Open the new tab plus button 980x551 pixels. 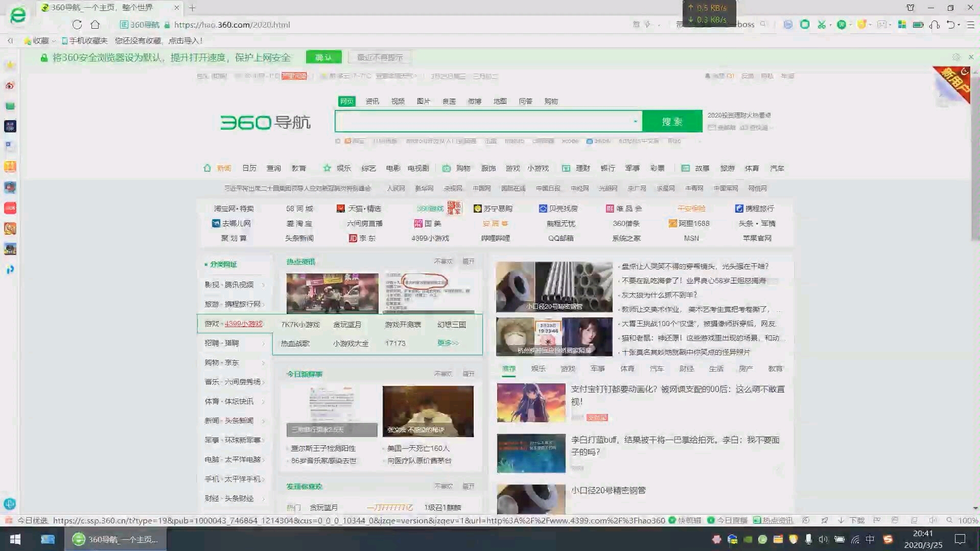pyautogui.click(x=192, y=8)
